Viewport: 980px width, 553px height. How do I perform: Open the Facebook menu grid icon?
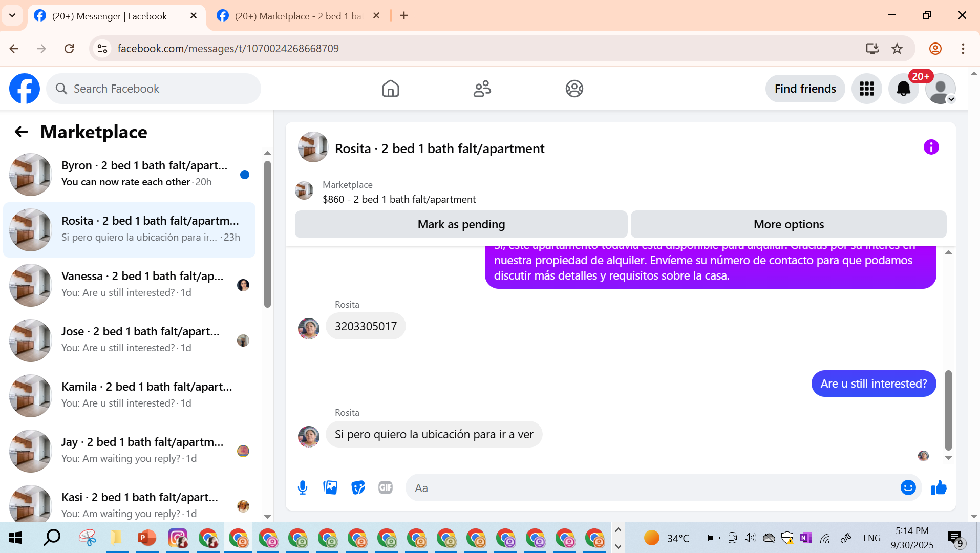[x=867, y=89]
